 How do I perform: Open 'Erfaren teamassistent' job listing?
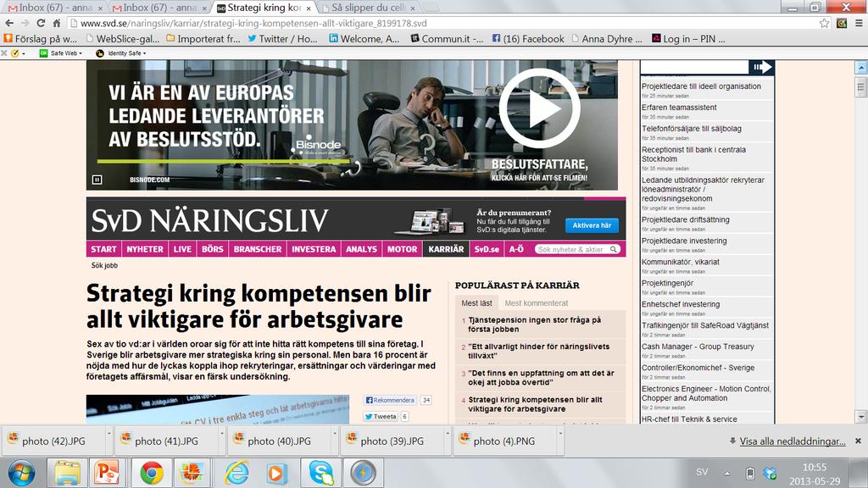pos(679,108)
